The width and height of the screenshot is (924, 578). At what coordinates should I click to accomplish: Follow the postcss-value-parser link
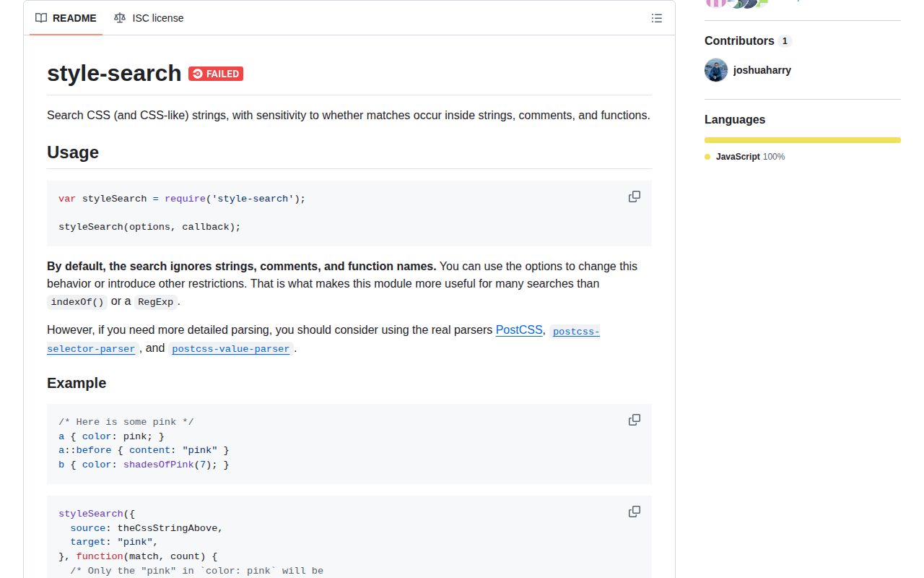(231, 348)
